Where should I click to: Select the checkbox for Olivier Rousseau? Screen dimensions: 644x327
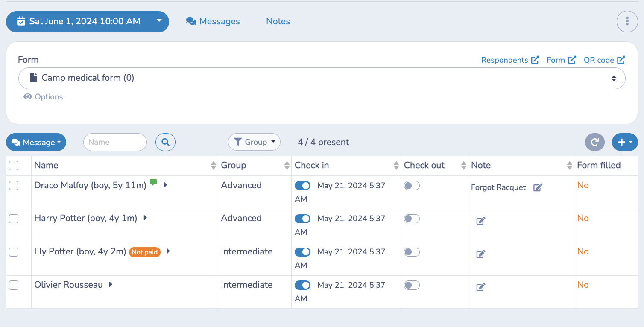(14, 285)
